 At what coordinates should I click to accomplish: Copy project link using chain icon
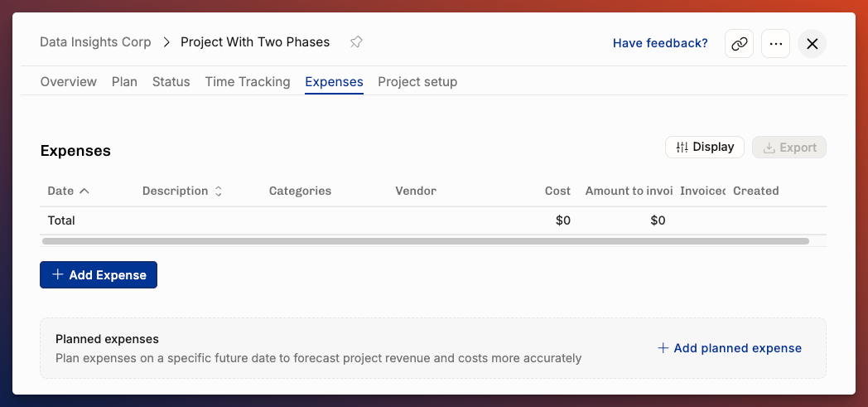739,44
